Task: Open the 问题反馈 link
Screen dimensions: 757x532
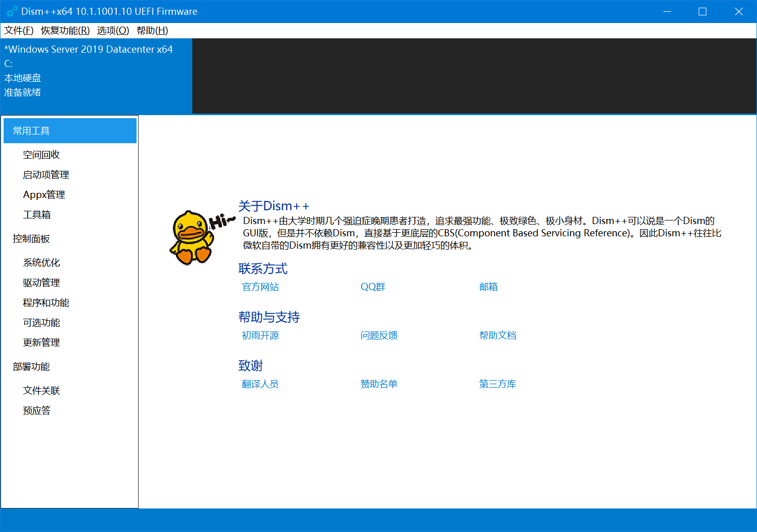Action: tap(379, 336)
